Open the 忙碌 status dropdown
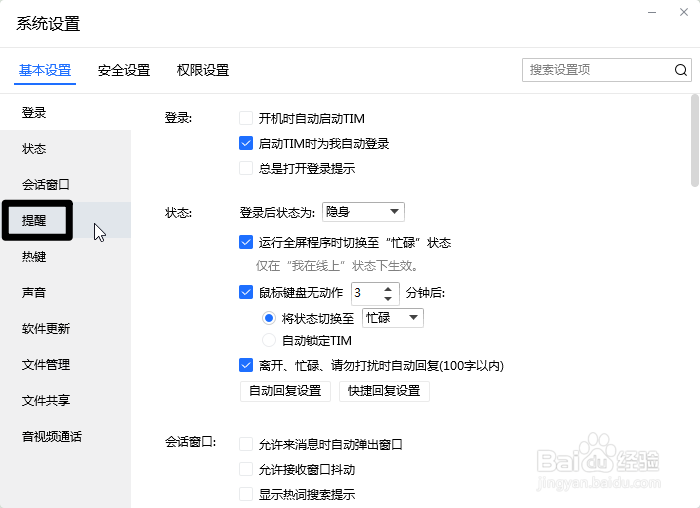This screenshot has width=700, height=508. pyautogui.click(x=393, y=318)
